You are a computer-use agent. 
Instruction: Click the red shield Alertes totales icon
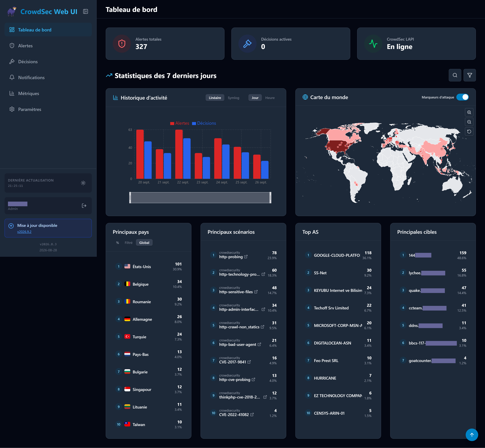[122, 44]
